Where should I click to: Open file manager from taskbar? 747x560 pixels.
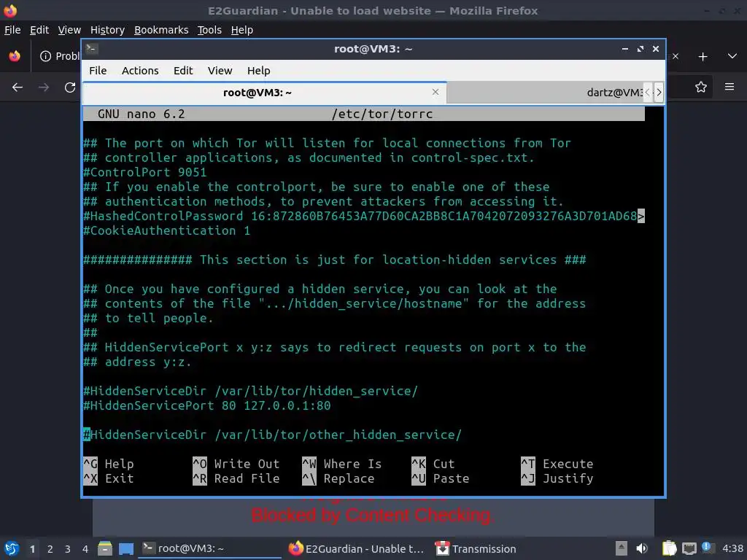[105, 548]
